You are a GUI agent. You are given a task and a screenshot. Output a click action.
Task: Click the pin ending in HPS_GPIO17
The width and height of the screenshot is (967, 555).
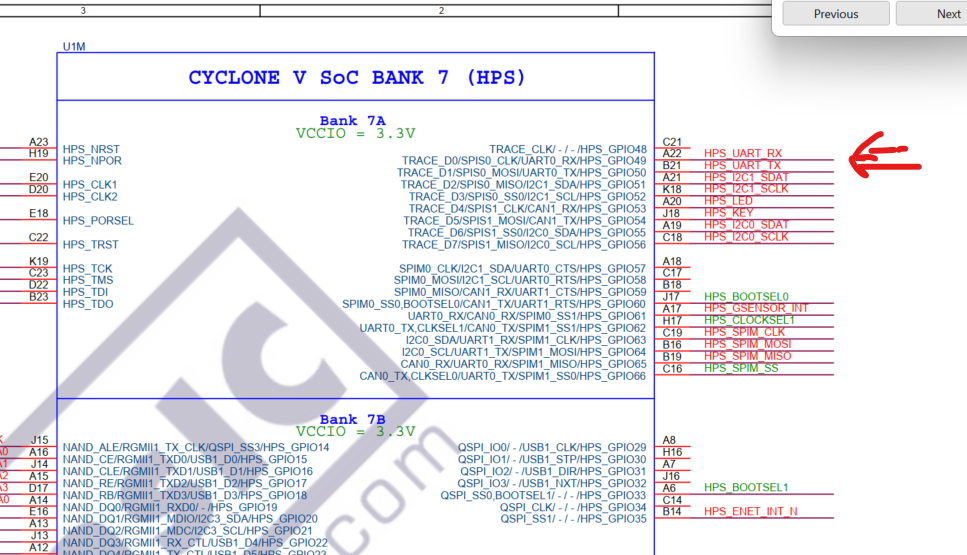(x=184, y=483)
